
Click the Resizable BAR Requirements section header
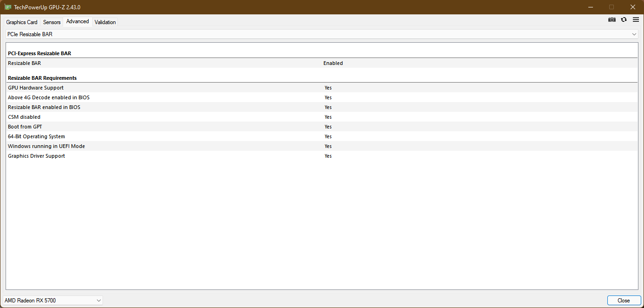[42, 78]
